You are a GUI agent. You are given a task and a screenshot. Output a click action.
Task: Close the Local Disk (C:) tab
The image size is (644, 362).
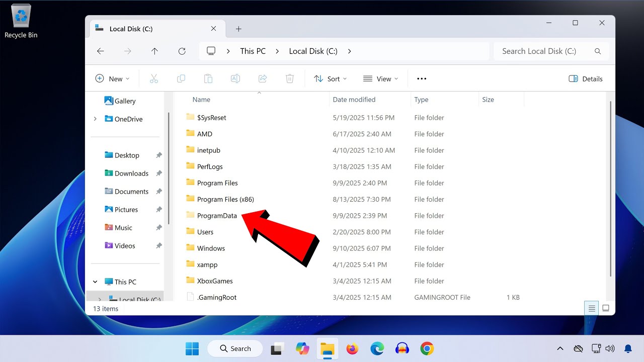point(213,29)
